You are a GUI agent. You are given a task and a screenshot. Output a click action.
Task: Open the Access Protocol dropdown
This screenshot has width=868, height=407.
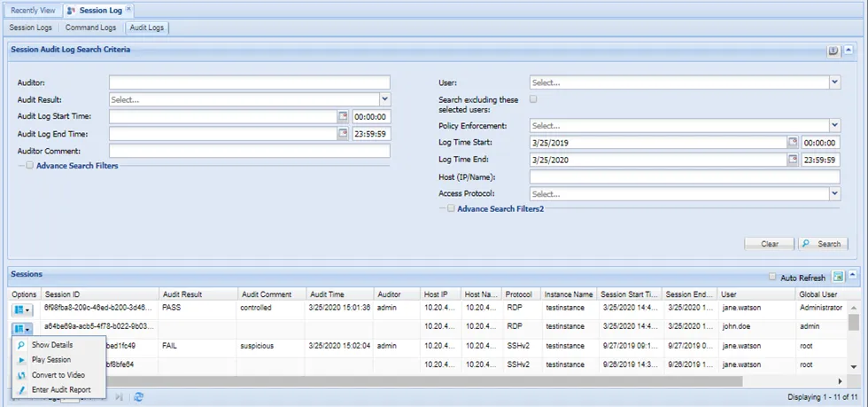pyautogui.click(x=835, y=194)
